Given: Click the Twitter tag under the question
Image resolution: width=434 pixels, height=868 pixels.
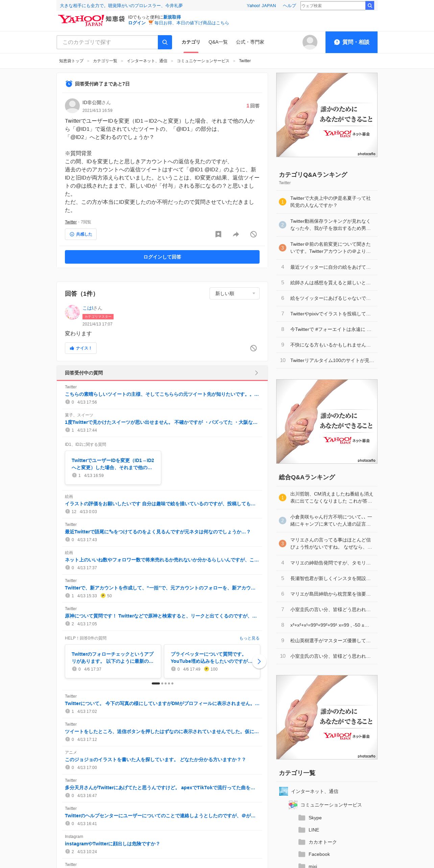Looking at the screenshot, I should click(x=71, y=222).
